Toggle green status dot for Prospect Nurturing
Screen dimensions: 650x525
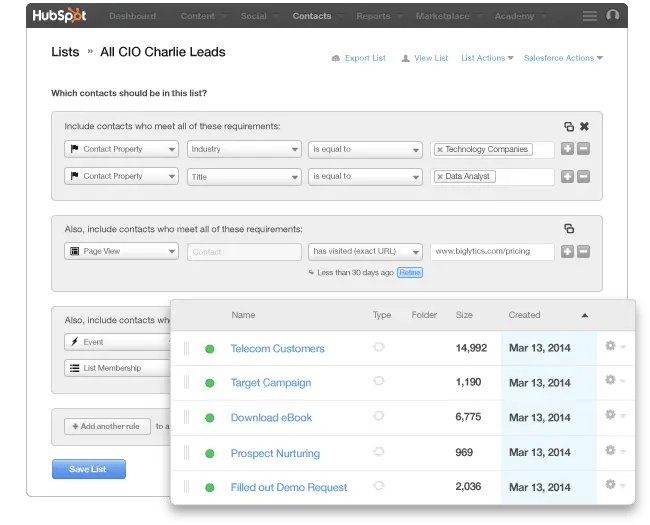tap(210, 452)
